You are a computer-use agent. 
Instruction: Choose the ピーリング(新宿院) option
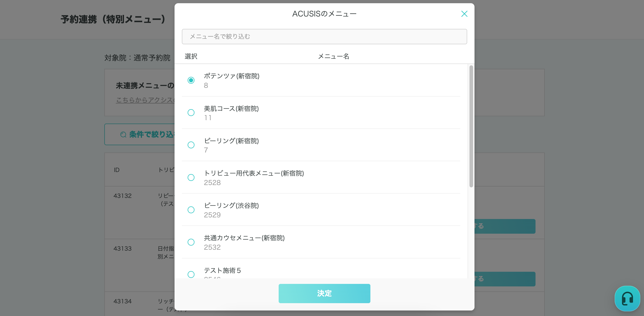[x=191, y=145]
